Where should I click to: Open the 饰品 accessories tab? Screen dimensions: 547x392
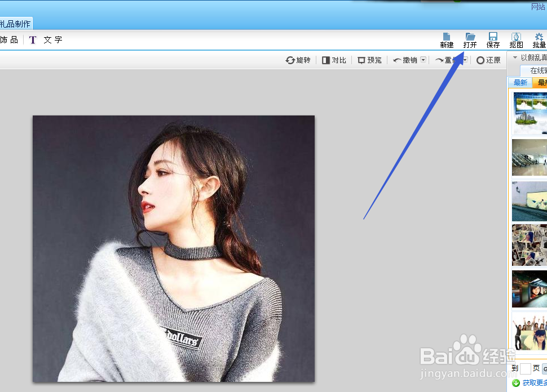[8, 40]
